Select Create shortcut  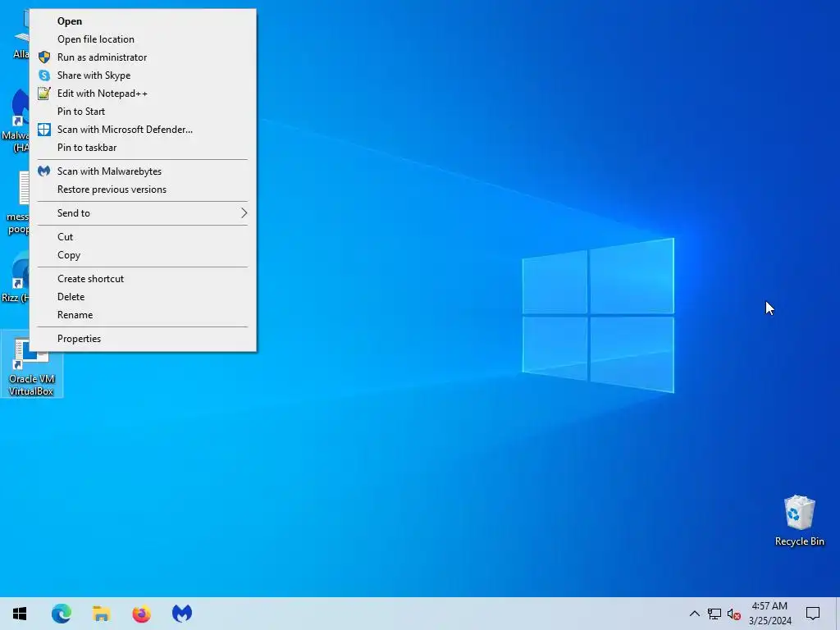[x=143, y=279]
